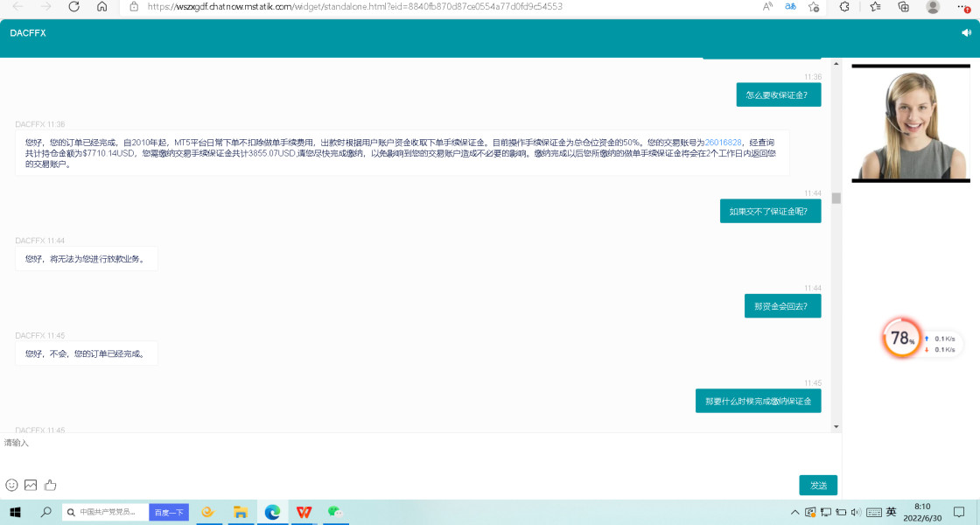Click the touch keyboard tray icon
980x525 pixels.
point(874,513)
